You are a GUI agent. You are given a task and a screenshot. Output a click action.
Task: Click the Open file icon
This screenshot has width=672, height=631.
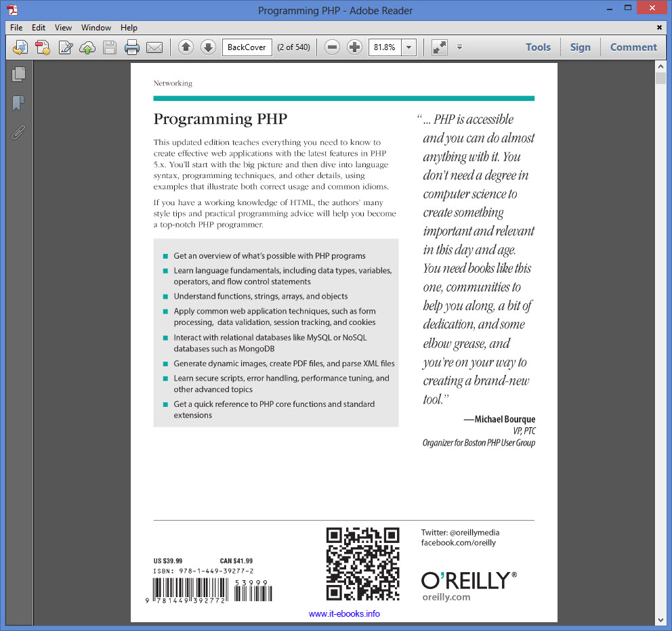point(20,47)
